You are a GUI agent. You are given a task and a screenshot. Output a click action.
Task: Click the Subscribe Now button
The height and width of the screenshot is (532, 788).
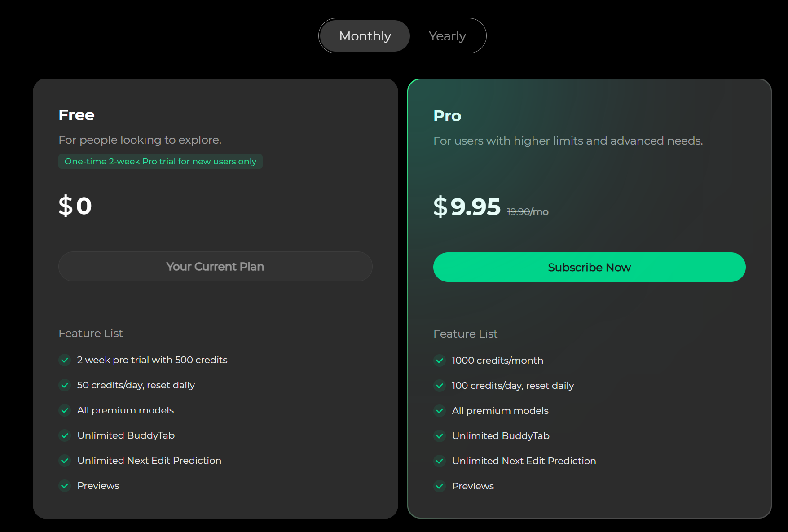click(x=589, y=267)
